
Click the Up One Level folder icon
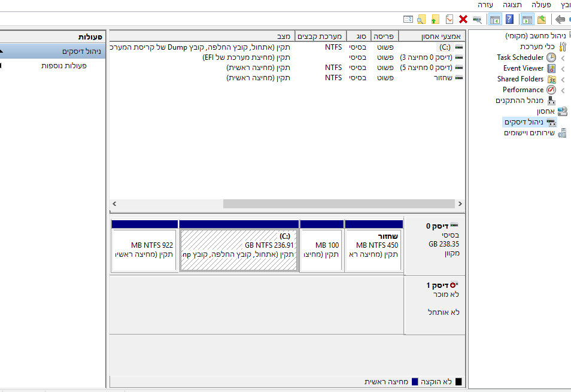point(542,19)
